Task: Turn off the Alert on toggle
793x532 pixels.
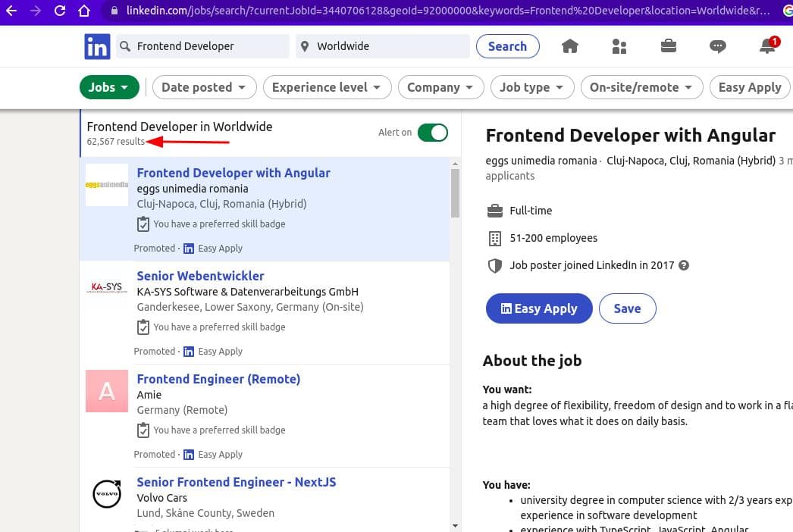Action: click(x=433, y=133)
